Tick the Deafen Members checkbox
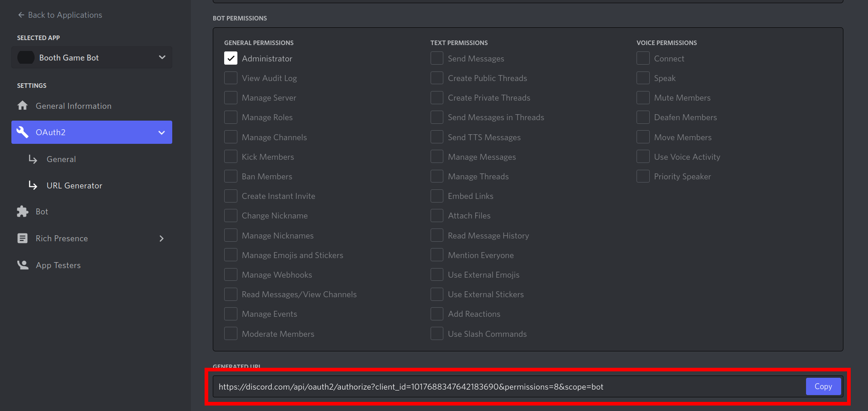Viewport: 868px width, 411px height. (x=643, y=117)
